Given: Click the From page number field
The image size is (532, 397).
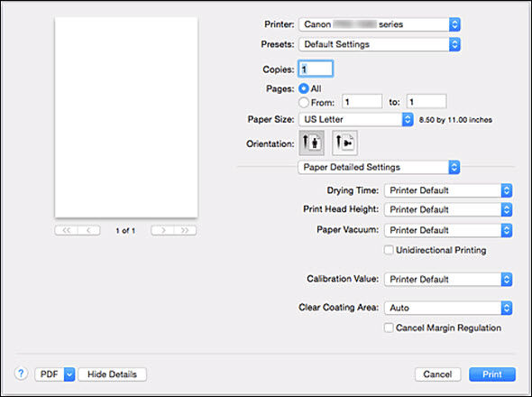Looking at the screenshot, I should coord(362,102).
